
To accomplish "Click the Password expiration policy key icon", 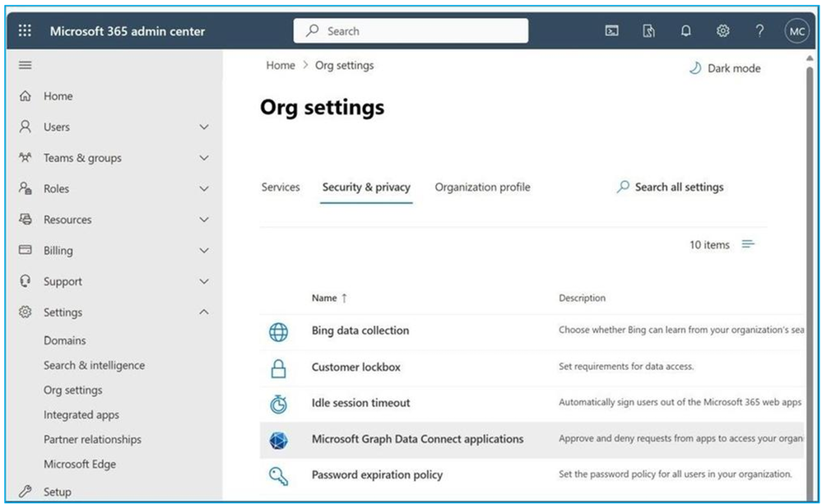I will 278,476.
